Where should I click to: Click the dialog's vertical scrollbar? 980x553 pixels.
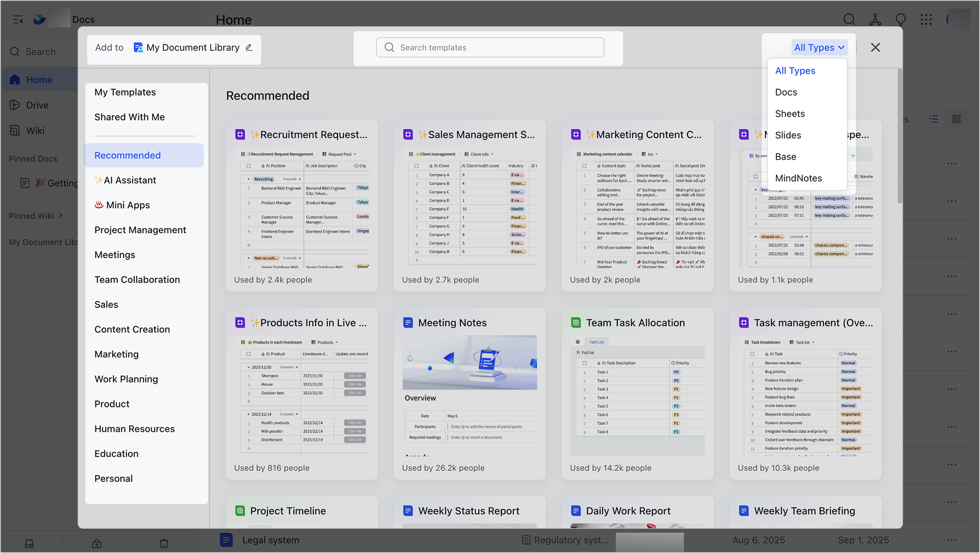(x=900, y=136)
